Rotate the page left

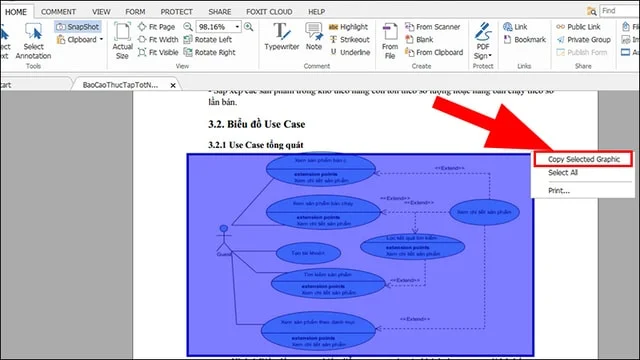pos(208,40)
